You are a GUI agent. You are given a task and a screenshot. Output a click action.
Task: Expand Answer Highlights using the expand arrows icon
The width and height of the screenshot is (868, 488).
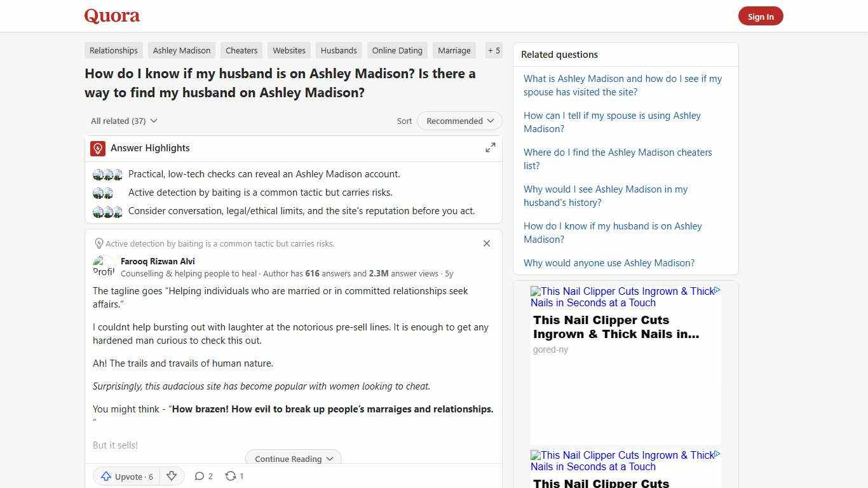coord(490,147)
